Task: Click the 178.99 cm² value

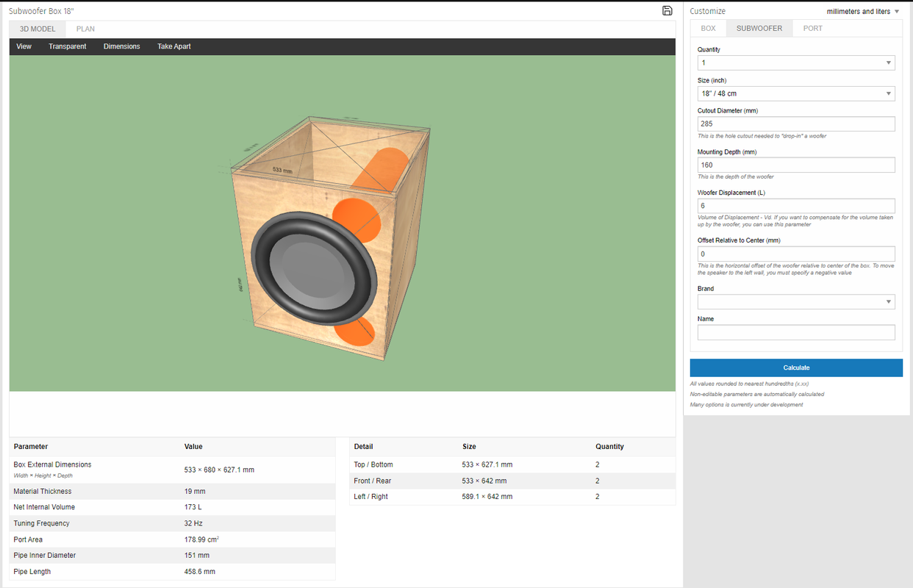Action: pyautogui.click(x=202, y=539)
